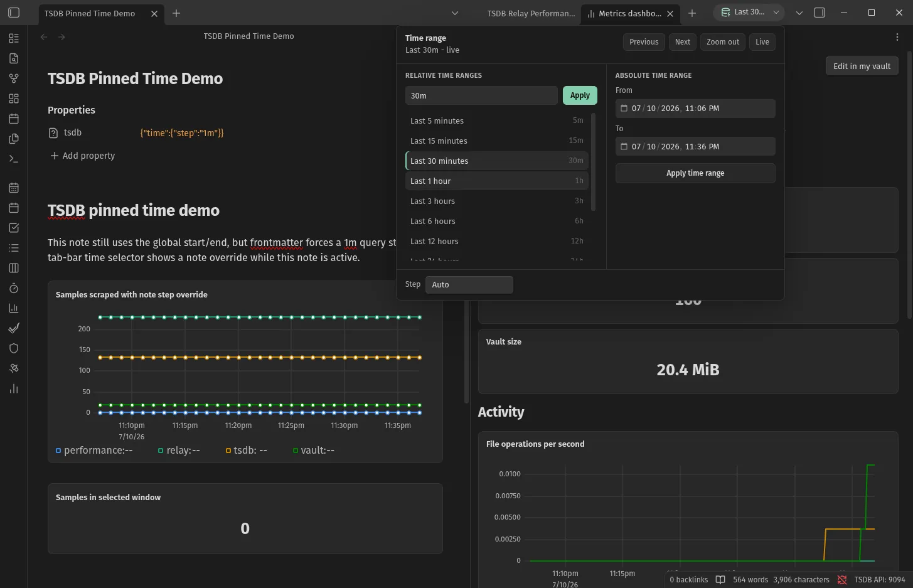The width and height of the screenshot is (913, 588).
Task: Choose the Last 30 minutes option
Action: point(497,161)
